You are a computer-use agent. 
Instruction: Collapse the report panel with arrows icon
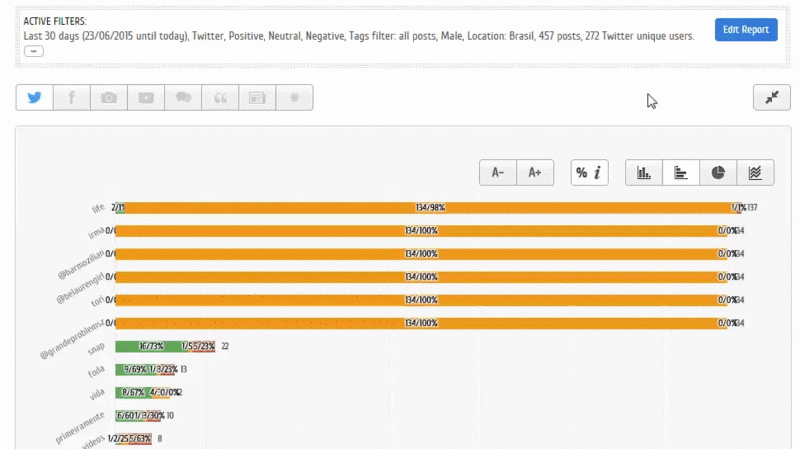pyautogui.click(x=772, y=97)
